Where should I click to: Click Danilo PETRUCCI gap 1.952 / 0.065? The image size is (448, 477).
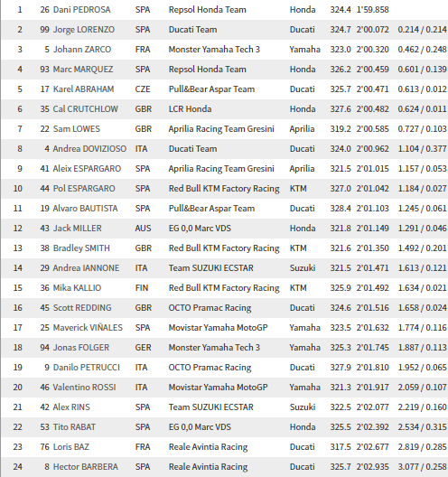pyautogui.click(x=422, y=368)
